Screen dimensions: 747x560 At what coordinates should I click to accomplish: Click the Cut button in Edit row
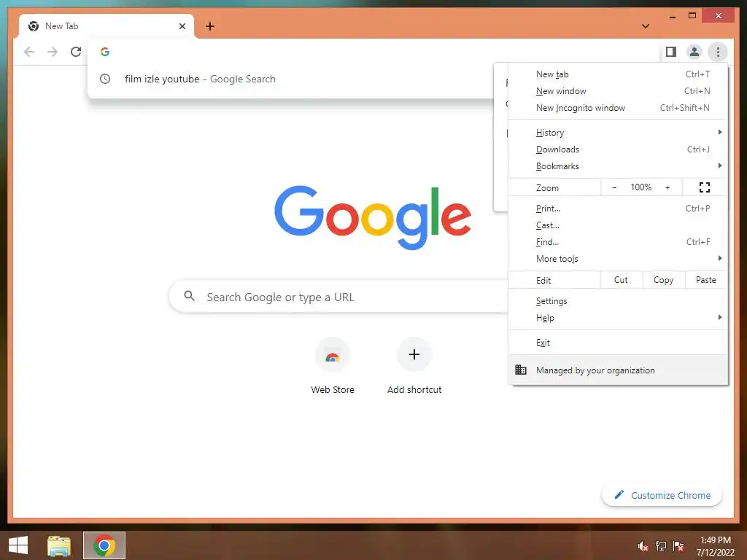point(622,280)
